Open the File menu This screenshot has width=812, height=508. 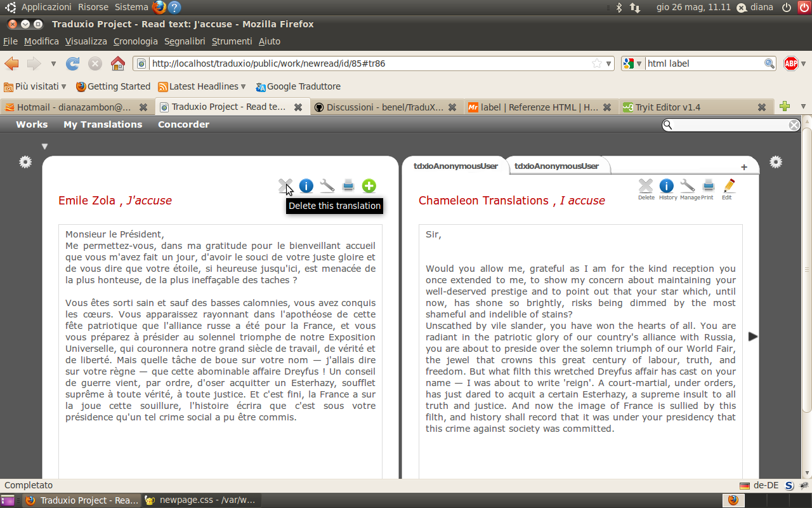click(x=10, y=41)
